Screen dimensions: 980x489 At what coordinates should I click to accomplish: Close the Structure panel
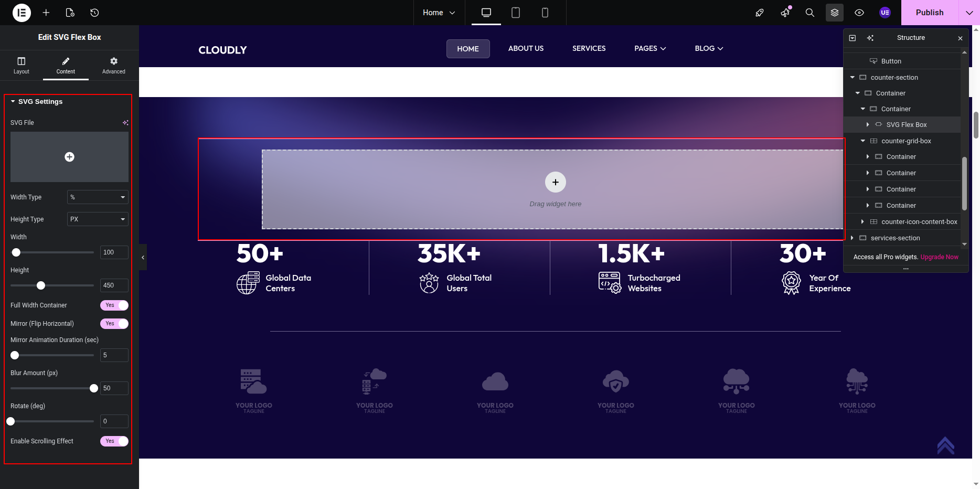click(960, 38)
